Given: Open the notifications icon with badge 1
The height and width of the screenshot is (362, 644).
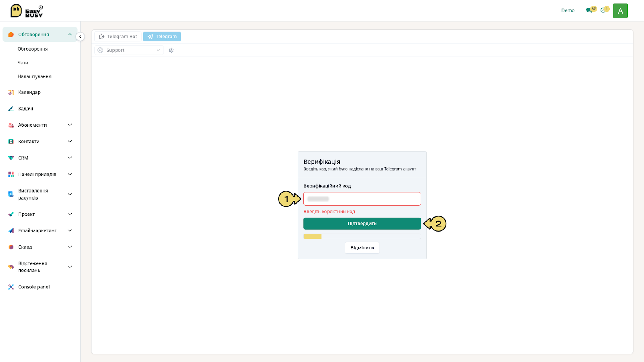Looking at the screenshot, I should click(x=605, y=10).
